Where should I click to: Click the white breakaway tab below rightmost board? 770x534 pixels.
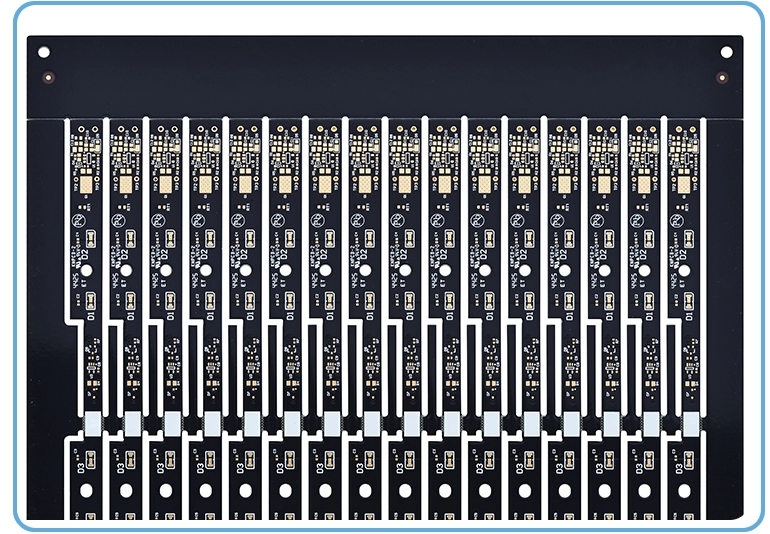[692, 423]
